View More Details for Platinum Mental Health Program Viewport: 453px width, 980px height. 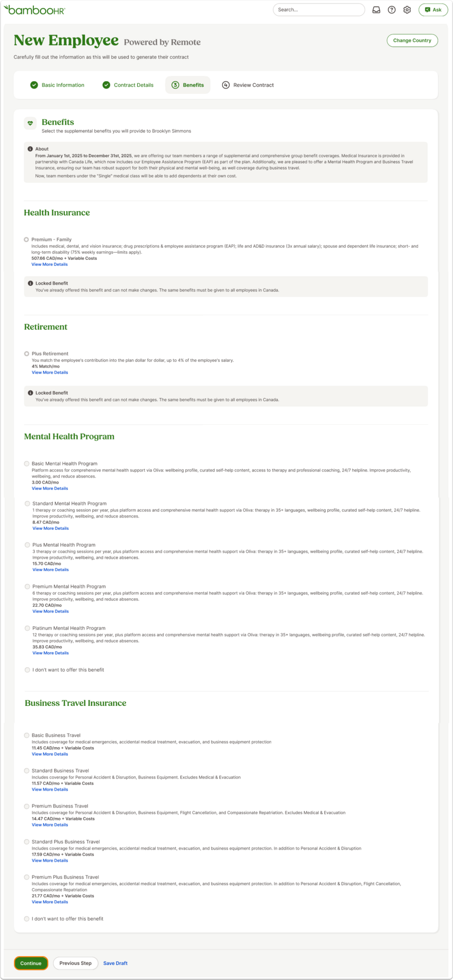point(50,653)
